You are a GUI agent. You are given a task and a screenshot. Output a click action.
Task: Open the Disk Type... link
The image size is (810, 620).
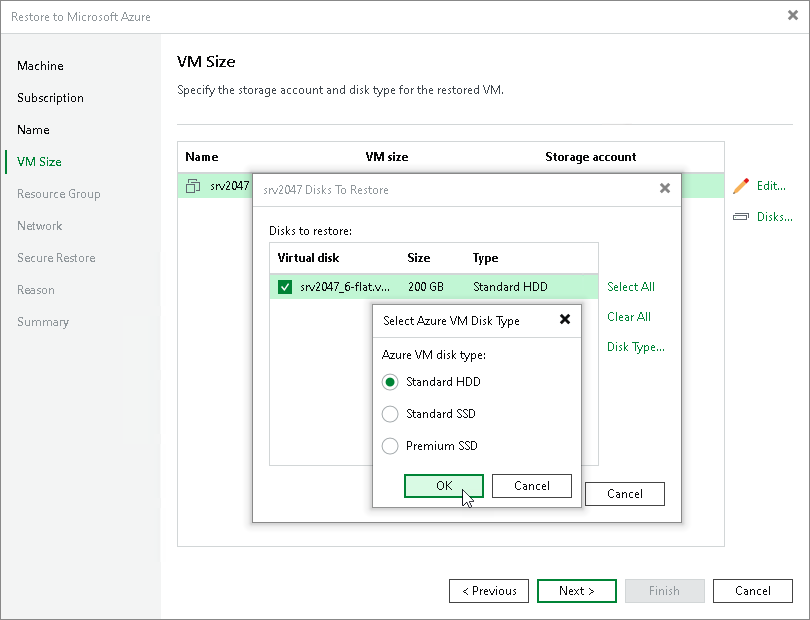(x=635, y=347)
